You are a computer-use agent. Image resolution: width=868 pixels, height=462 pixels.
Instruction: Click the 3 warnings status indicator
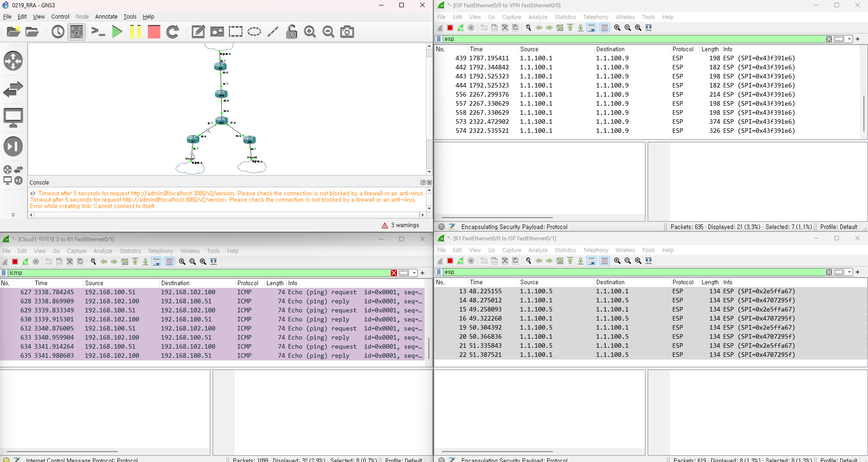tap(401, 225)
